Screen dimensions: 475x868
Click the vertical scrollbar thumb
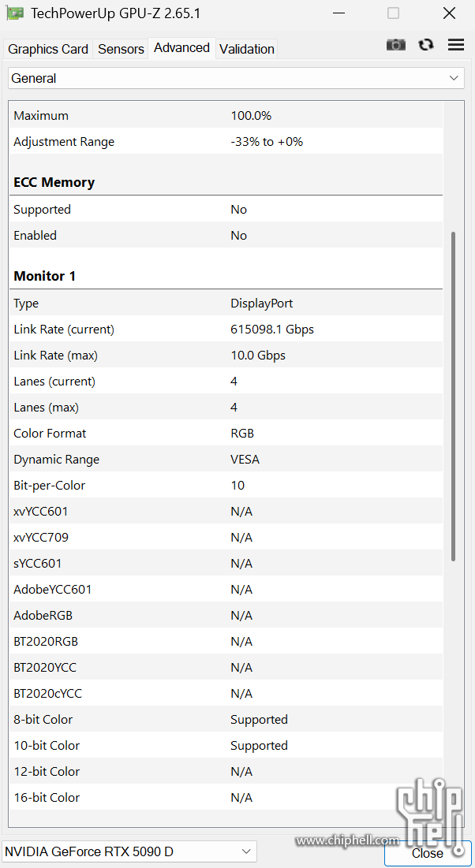pos(454,397)
